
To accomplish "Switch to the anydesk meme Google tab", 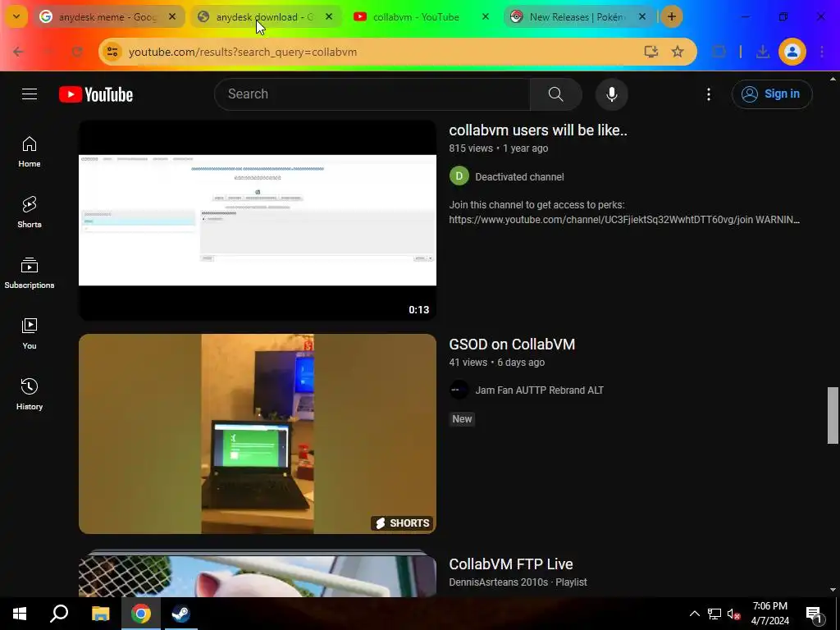I will point(109,16).
